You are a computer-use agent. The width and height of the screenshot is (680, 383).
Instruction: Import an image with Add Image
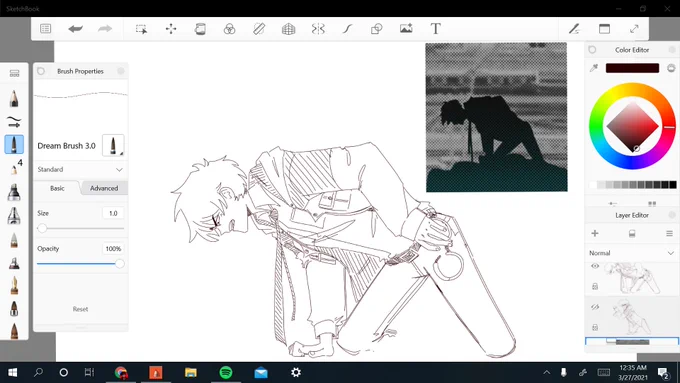click(406, 29)
